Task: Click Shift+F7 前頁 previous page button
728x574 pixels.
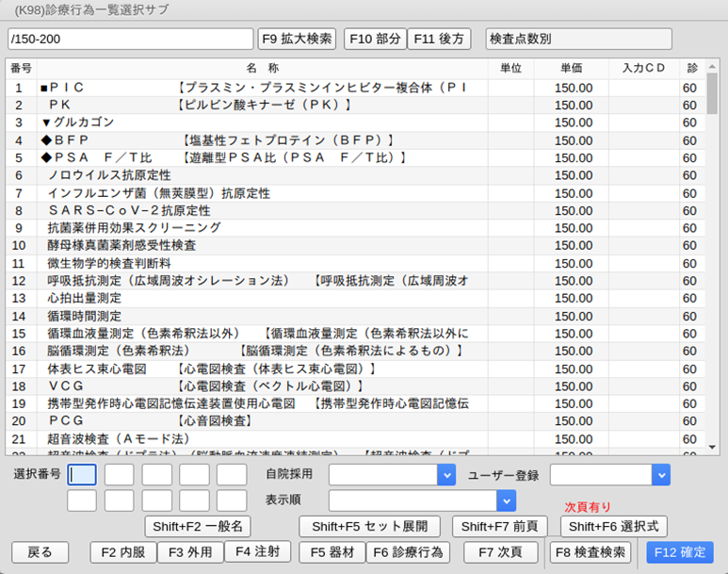Action: click(500, 526)
